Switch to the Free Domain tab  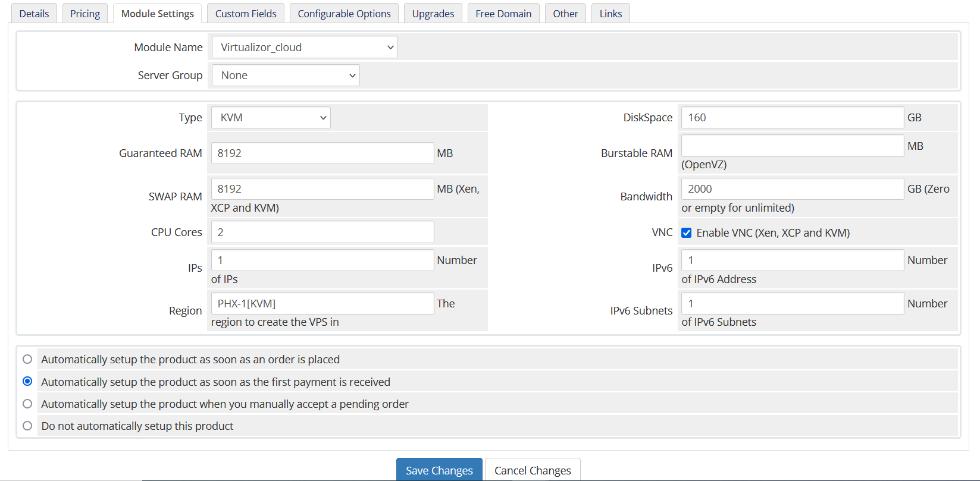pyautogui.click(x=503, y=13)
